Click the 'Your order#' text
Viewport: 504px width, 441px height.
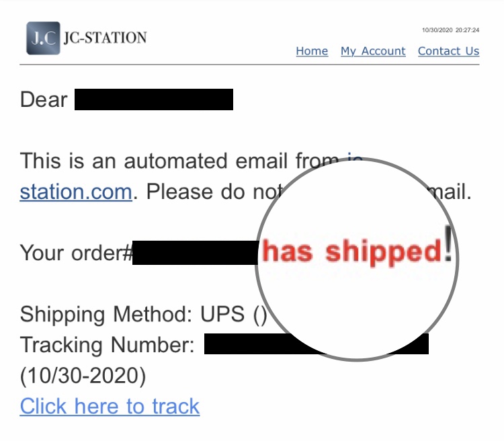coord(76,253)
